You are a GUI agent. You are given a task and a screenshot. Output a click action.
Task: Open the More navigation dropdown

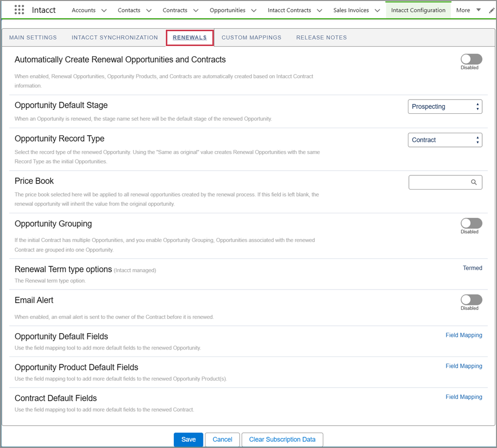[467, 9]
